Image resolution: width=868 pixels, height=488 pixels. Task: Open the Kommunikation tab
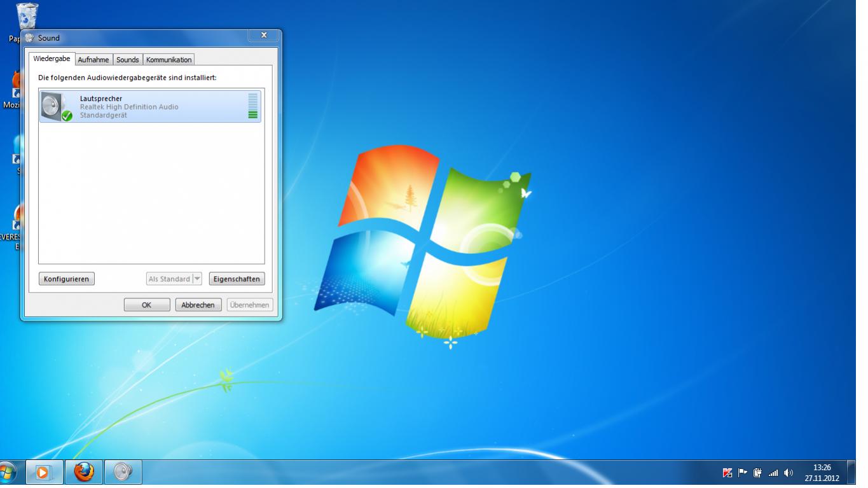(x=169, y=60)
